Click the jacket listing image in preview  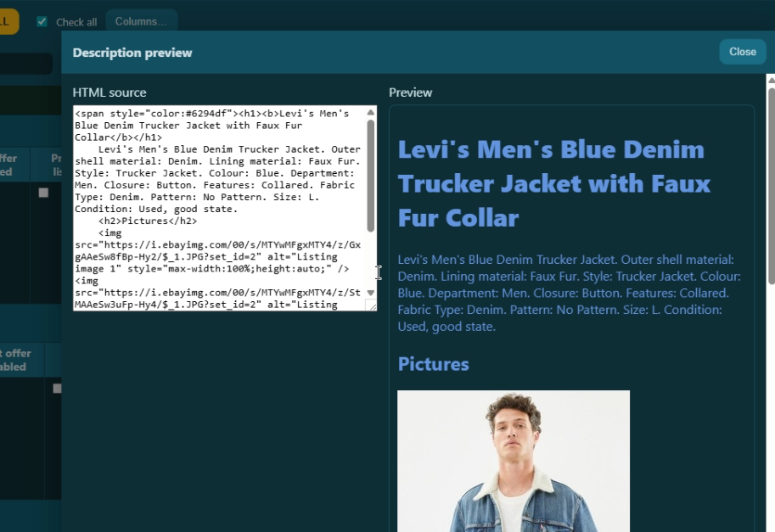click(x=514, y=461)
